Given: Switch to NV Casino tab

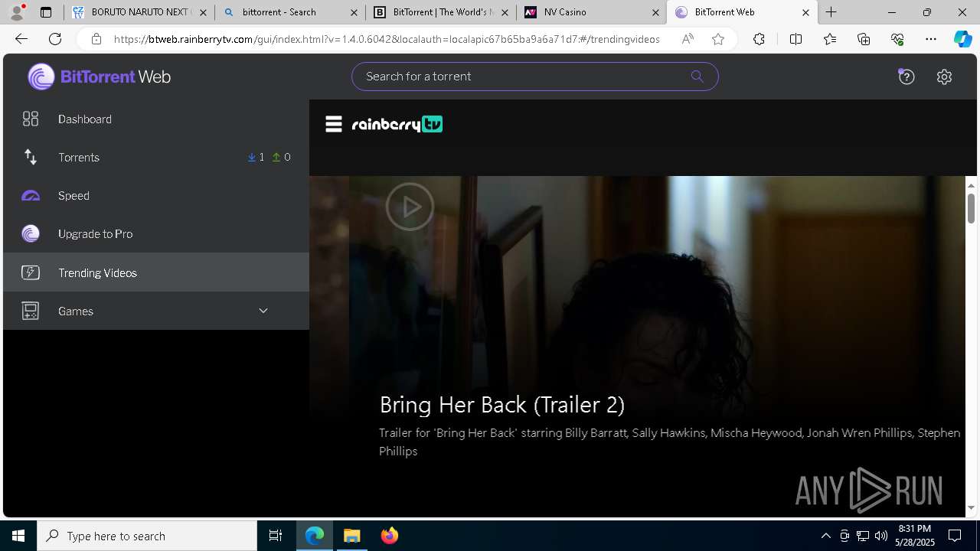Looking at the screenshot, I should click(x=592, y=12).
